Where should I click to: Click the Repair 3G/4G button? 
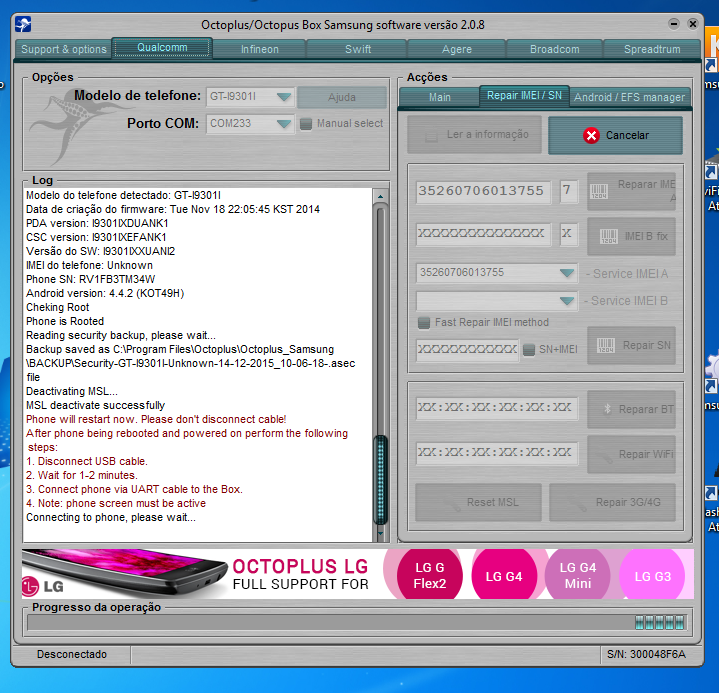(x=612, y=502)
